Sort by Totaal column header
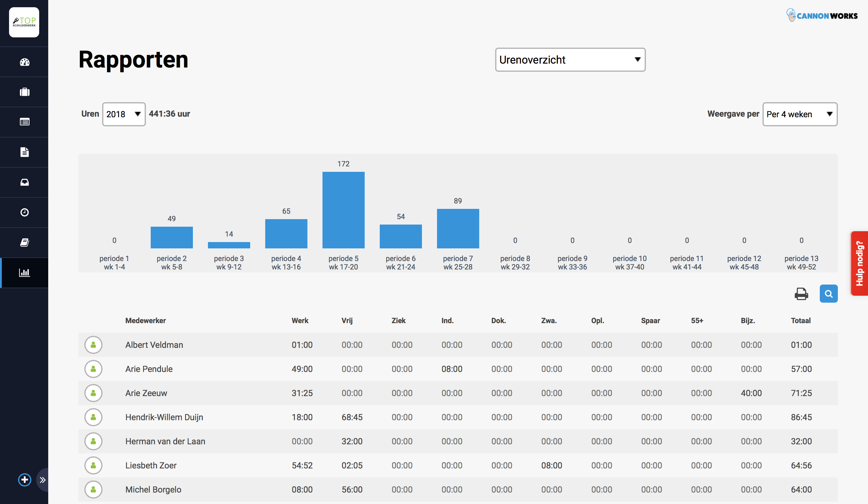This screenshot has height=504, width=868. tap(800, 320)
